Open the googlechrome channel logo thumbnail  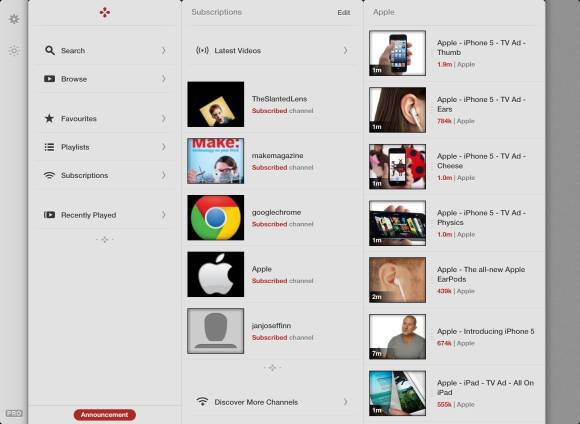coord(216,218)
